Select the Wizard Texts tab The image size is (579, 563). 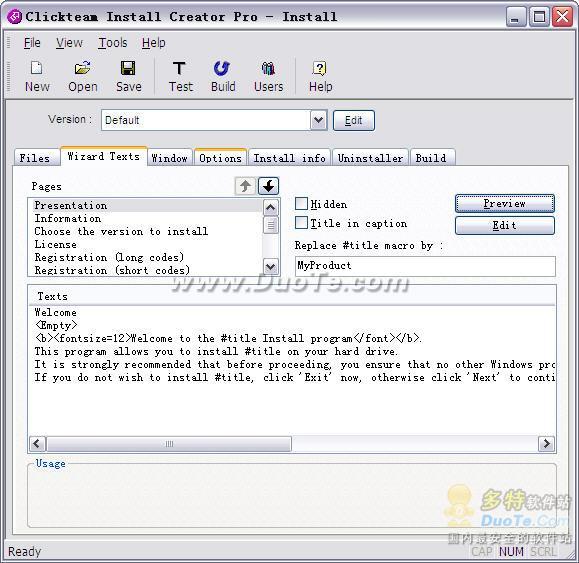(x=104, y=157)
